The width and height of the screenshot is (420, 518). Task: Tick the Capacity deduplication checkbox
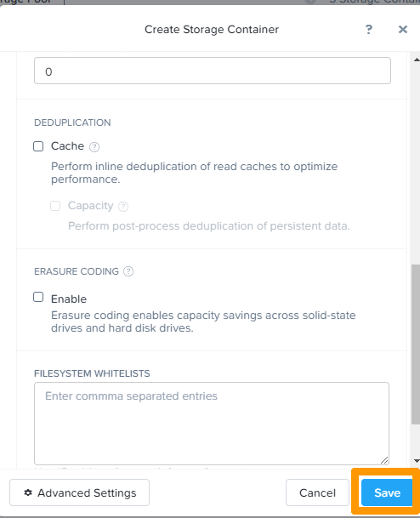point(55,206)
